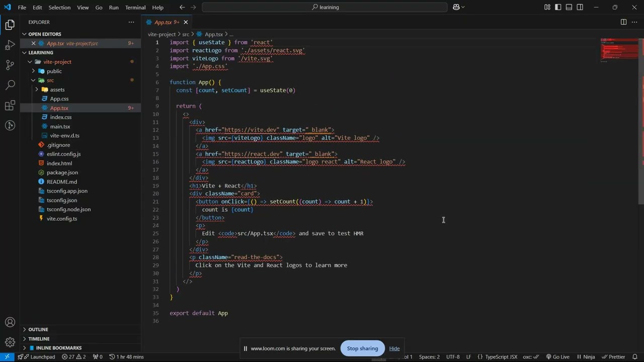Click Prettier in the status bar
Viewport: 644px width, 362px height.
coord(613,357)
